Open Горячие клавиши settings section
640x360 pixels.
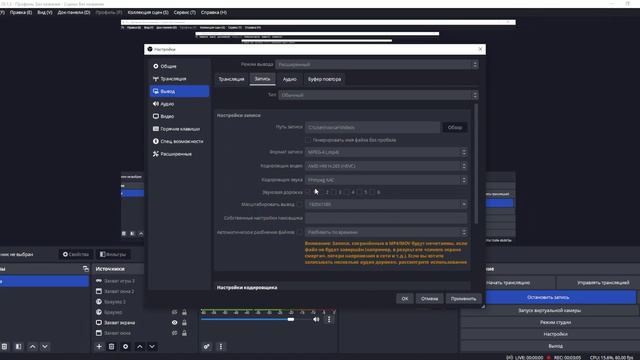[x=180, y=129]
